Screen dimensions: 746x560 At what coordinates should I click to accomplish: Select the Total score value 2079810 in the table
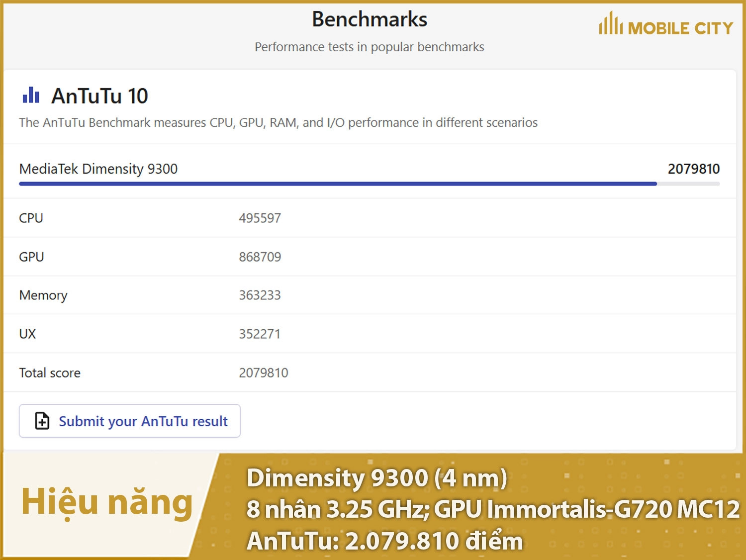[x=264, y=373]
